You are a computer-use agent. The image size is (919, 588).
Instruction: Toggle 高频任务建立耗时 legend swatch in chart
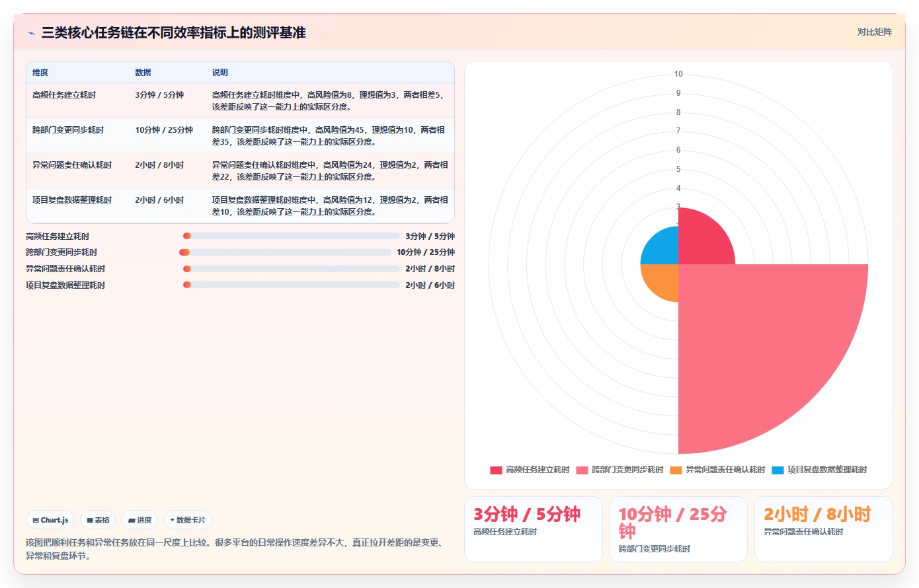(x=496, y=470)
